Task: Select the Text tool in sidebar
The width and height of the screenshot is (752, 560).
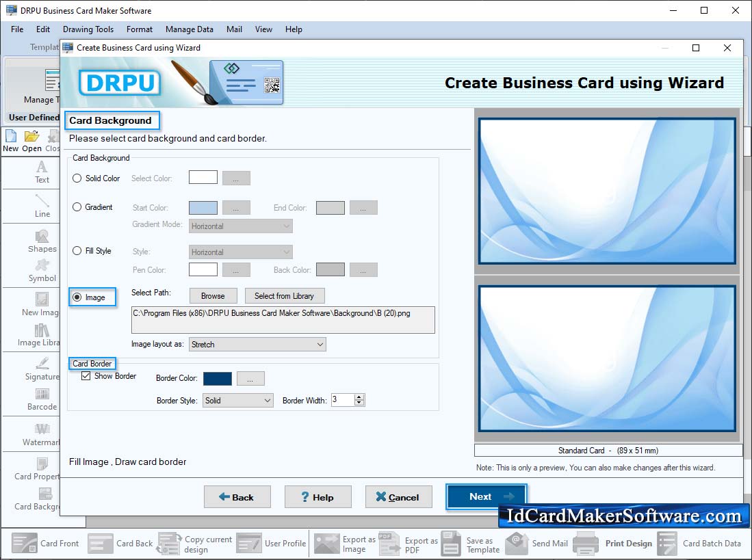Action: coord(42,172)
